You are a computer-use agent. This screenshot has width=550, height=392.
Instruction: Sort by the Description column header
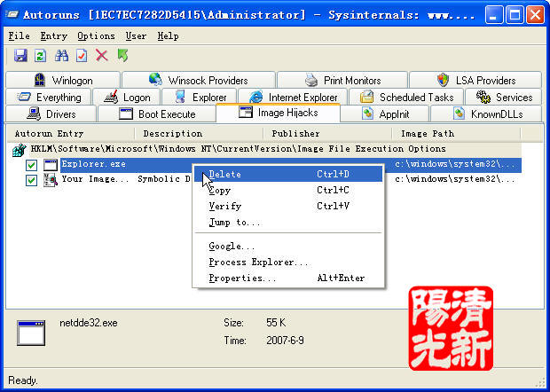click(x=200, y=133)
